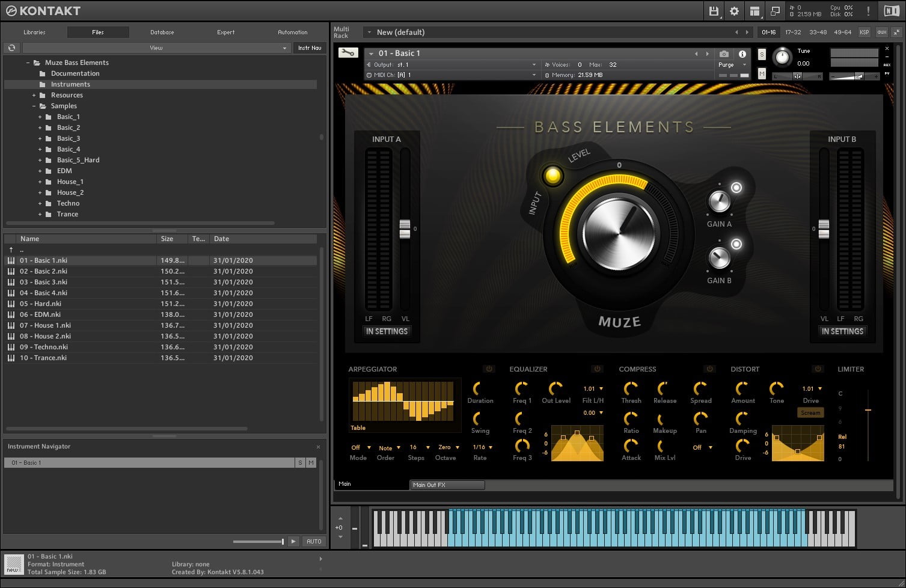This screenshot has height=588, width=906.
Task: Open the Main Out FX tab
Action: 447,485
